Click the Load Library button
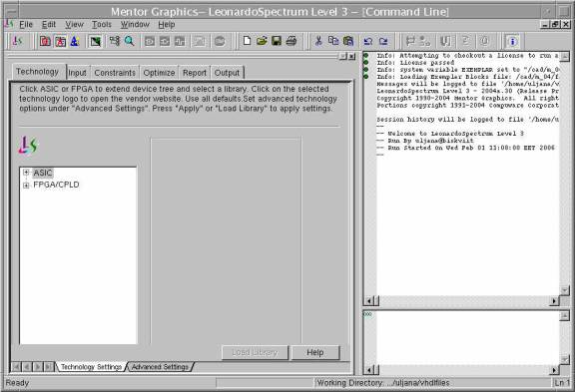The image size is (575, 392). coord(255,352)
